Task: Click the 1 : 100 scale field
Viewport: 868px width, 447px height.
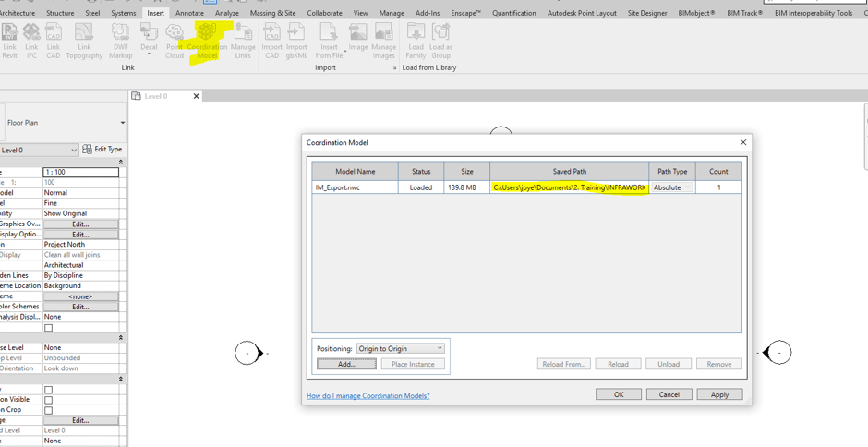Action: pos(81,173)
